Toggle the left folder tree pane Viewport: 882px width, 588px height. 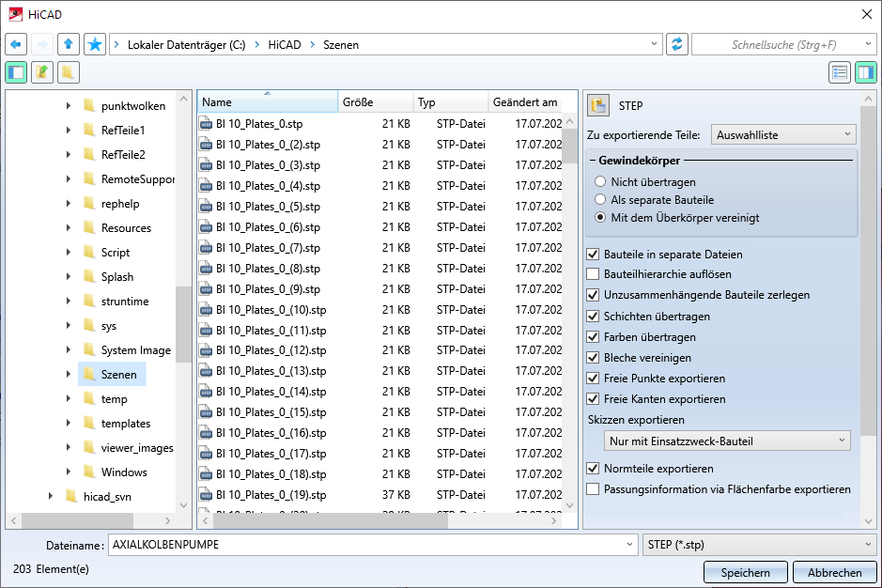tap(16, 72)
